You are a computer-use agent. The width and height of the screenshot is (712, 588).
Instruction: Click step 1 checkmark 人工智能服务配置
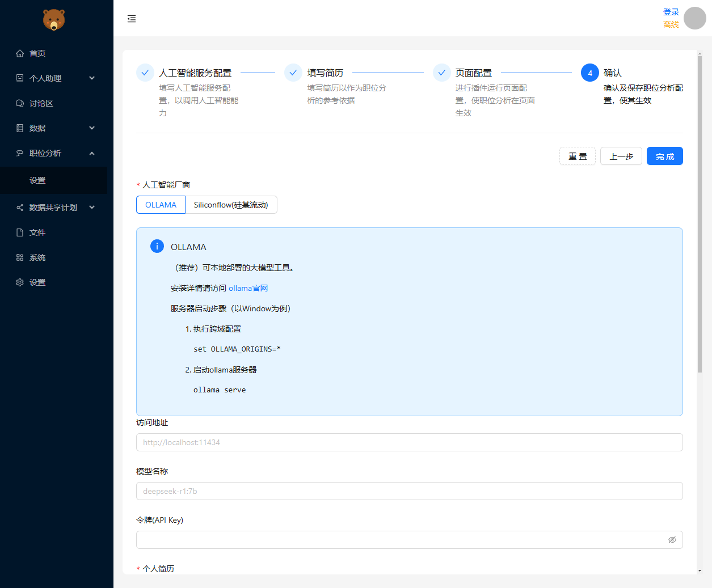(145, 73)
